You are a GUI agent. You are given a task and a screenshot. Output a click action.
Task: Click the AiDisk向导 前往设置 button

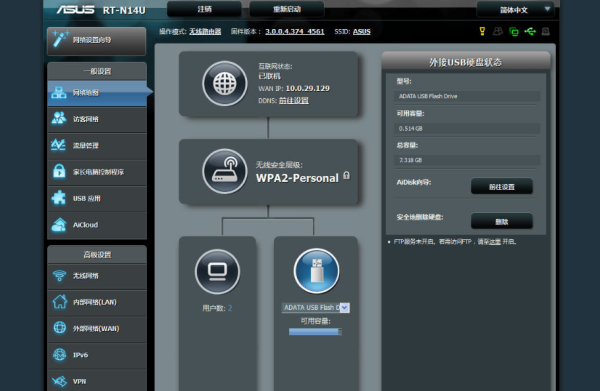coord(502,187)
